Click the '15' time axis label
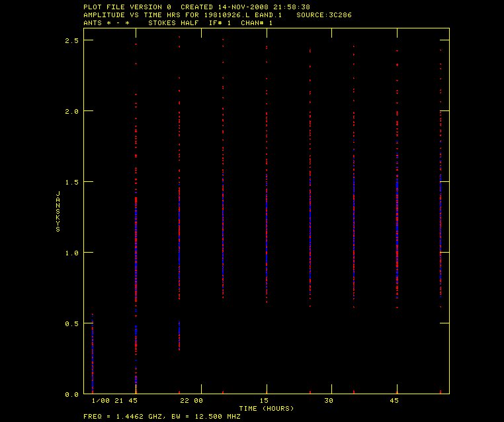 (x=264, y=400)
